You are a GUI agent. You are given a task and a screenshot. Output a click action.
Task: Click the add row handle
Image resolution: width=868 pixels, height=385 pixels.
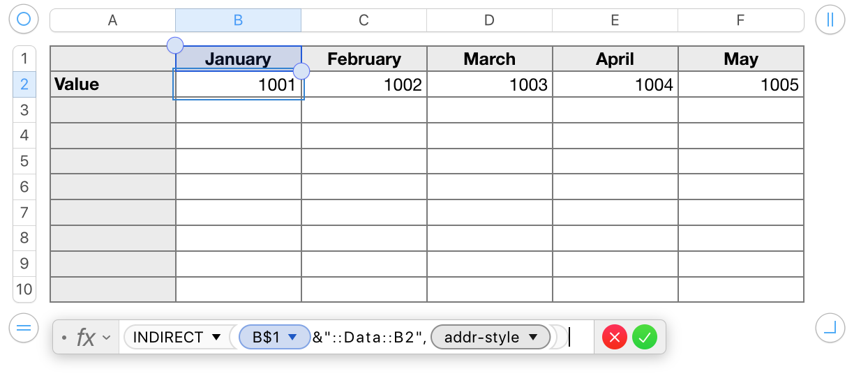tap(24, 326)
